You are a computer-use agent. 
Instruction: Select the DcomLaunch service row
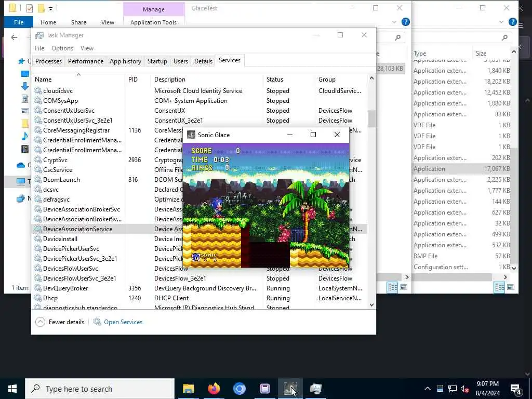pos(107,179)
